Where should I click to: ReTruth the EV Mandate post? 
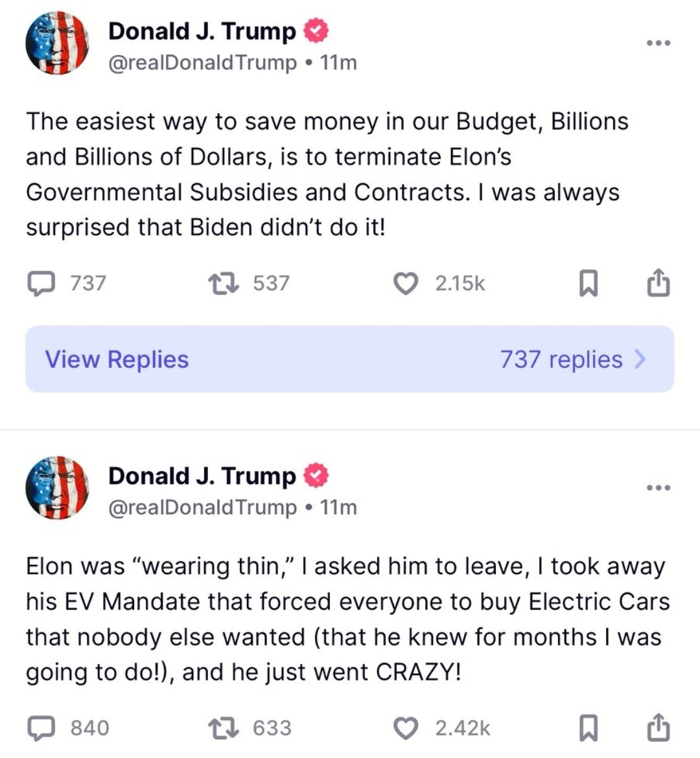coord(225,728)
